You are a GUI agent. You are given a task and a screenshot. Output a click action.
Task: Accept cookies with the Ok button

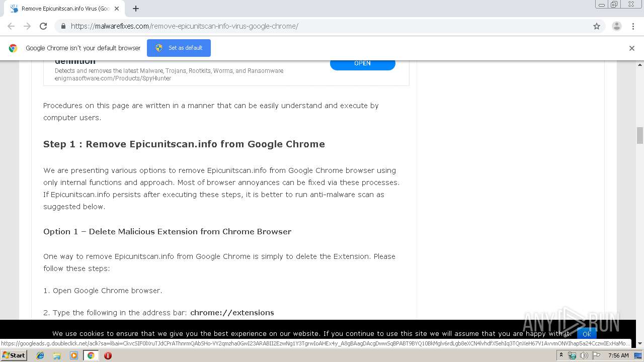[587, 334]
